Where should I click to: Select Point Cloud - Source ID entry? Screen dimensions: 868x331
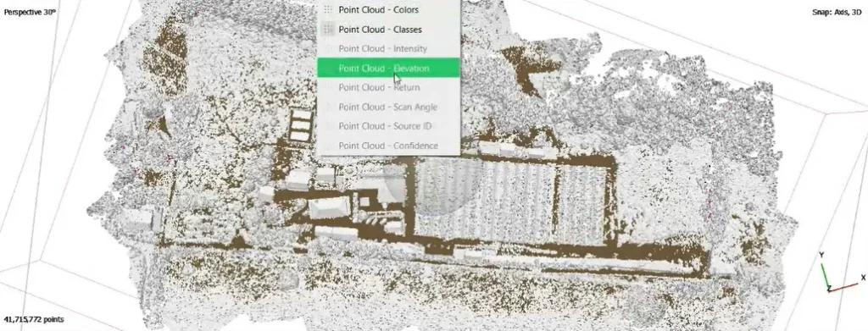[x=388, y=126]
